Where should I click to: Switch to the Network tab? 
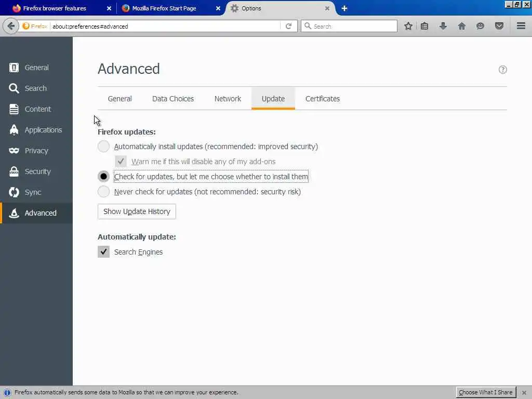tap(228, 99)
